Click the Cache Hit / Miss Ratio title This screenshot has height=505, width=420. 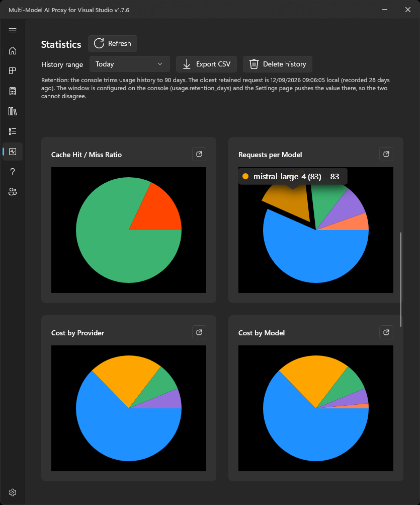(x=87, y=155)
